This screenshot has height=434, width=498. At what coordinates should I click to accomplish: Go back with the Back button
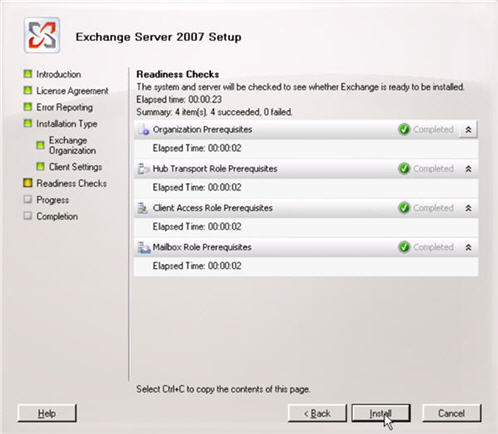pos(317,413)
